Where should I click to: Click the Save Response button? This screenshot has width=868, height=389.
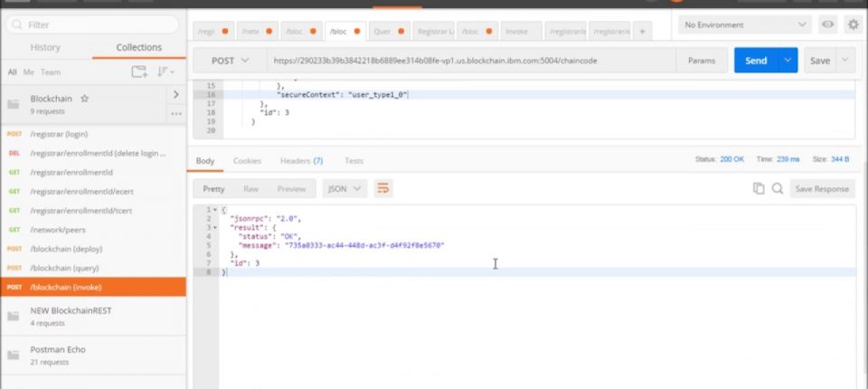click(821, 188)
